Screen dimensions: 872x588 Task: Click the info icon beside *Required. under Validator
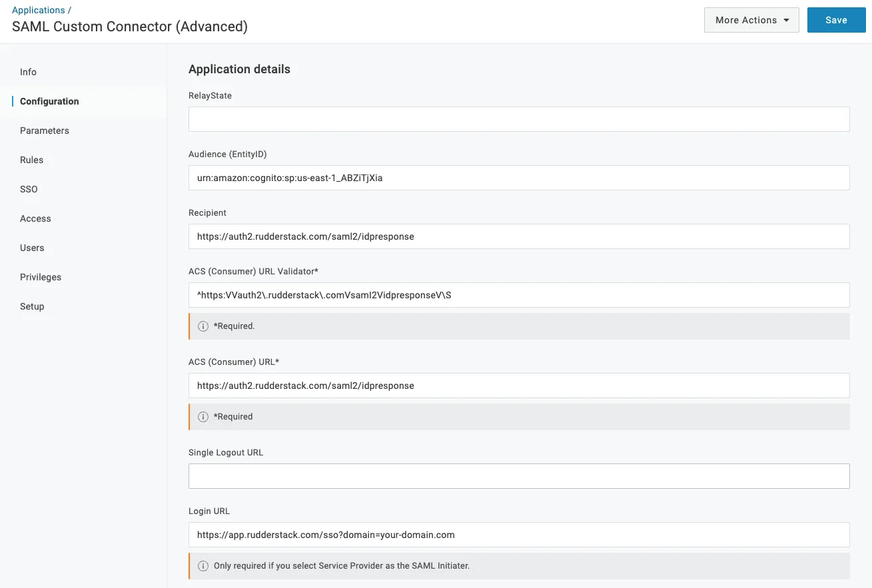(203, 326)
